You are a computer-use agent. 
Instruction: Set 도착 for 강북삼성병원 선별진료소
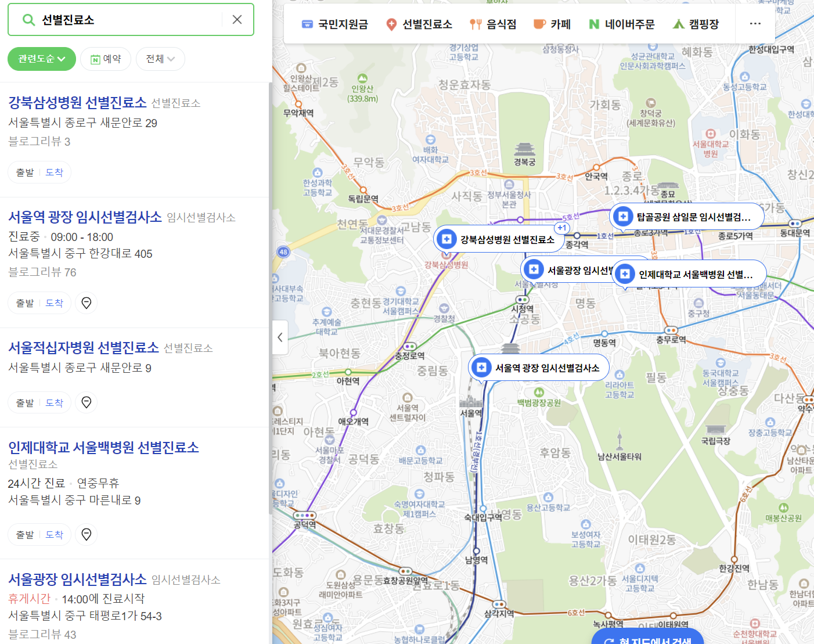[55, 172]
